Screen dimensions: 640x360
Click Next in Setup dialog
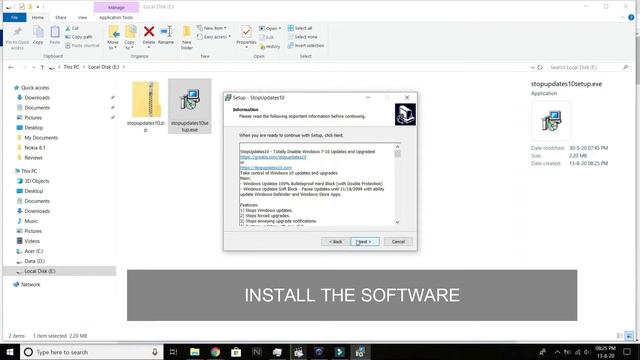pyautogui.click(x=365, y=242)
